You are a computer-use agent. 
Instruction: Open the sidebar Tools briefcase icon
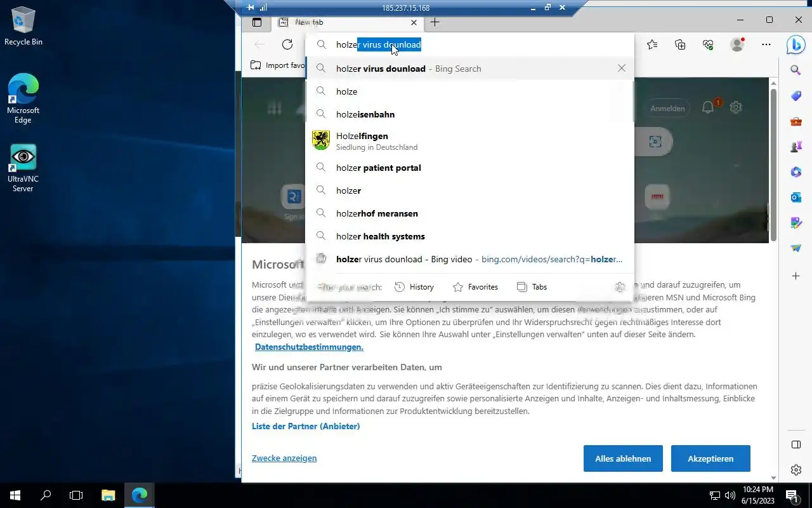point(796,121)
